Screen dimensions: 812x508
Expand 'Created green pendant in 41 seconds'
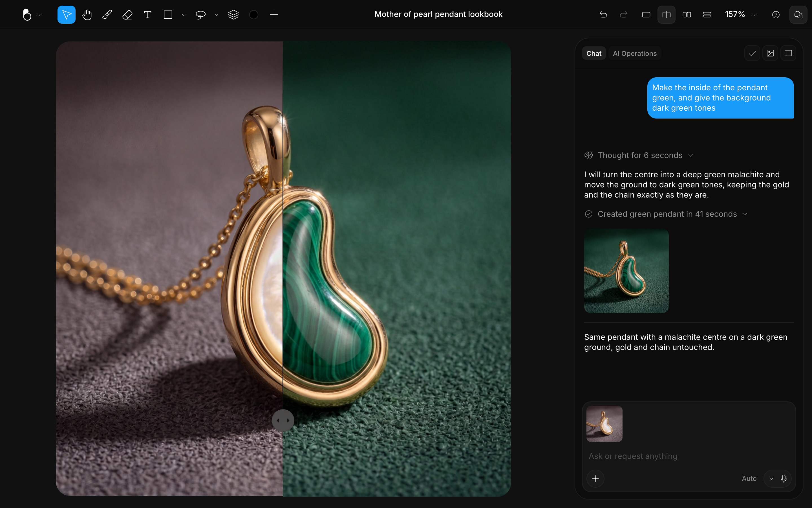tap(666, 214)
